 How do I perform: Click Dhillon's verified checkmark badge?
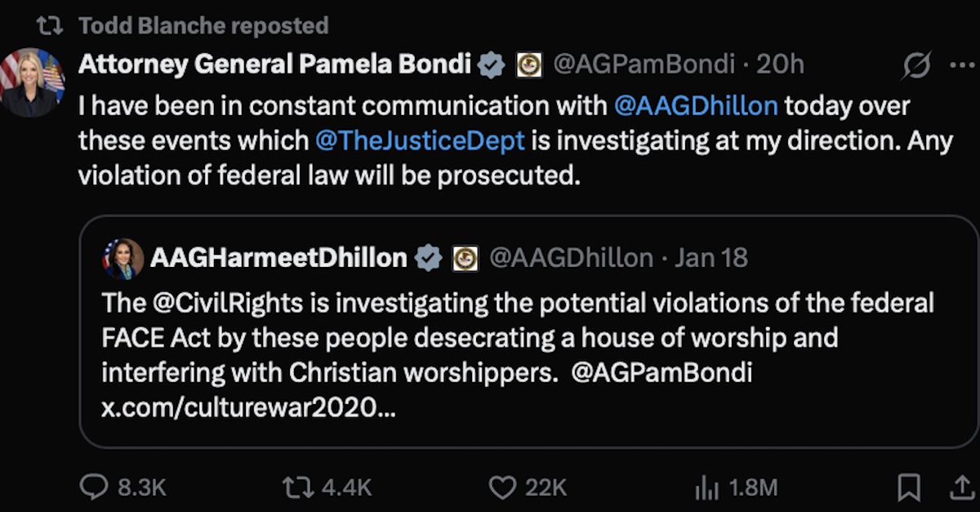pos(429,258)
